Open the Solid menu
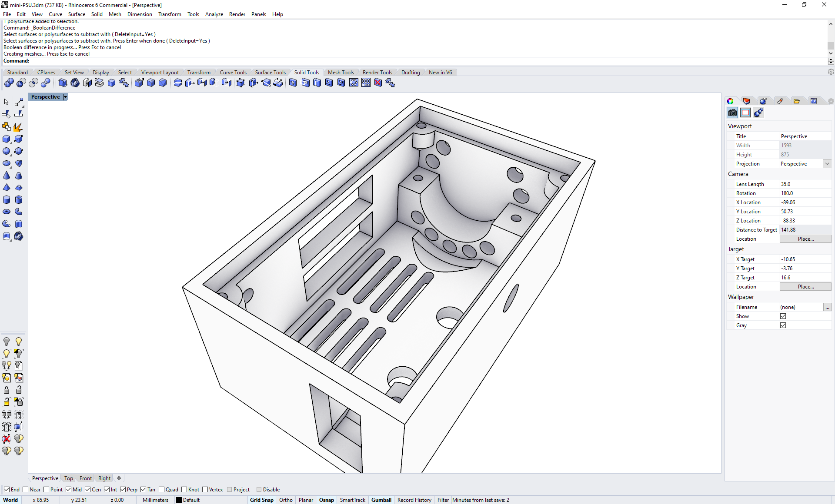This screenshot has height=504, width=835. pos(97,14)
